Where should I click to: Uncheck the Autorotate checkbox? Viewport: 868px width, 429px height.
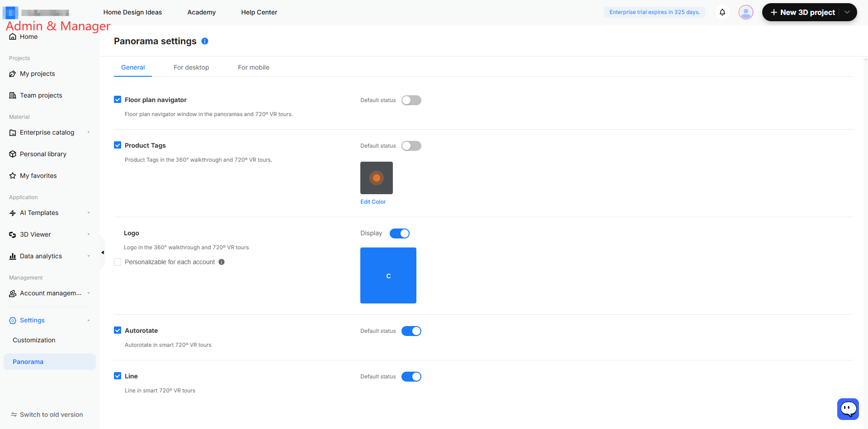point(118,330)
